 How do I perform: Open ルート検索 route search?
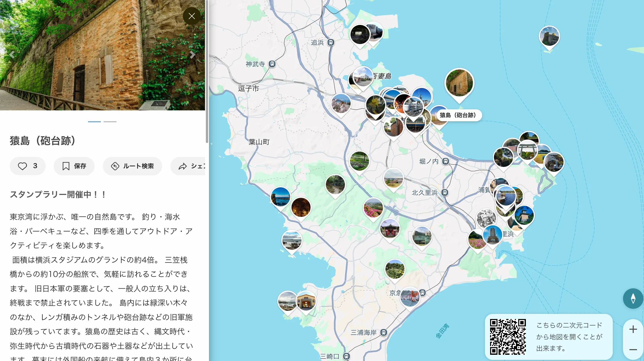pos(132,166)
